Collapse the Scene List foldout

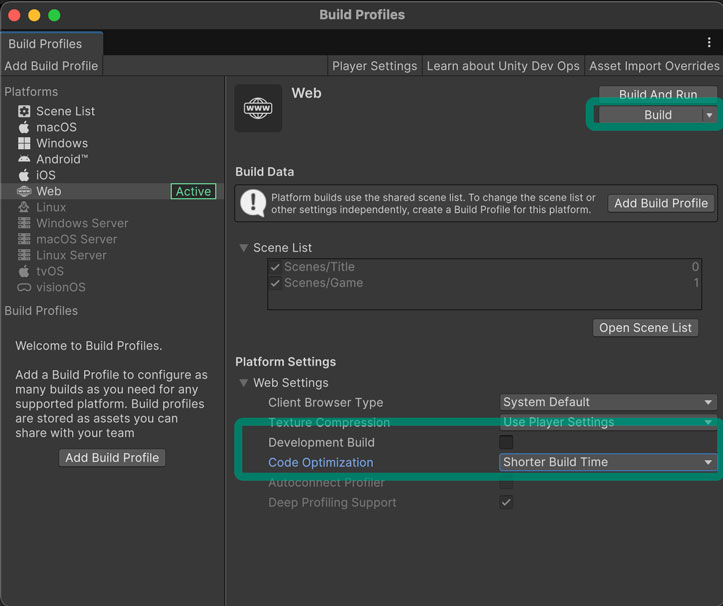point(243,248)
